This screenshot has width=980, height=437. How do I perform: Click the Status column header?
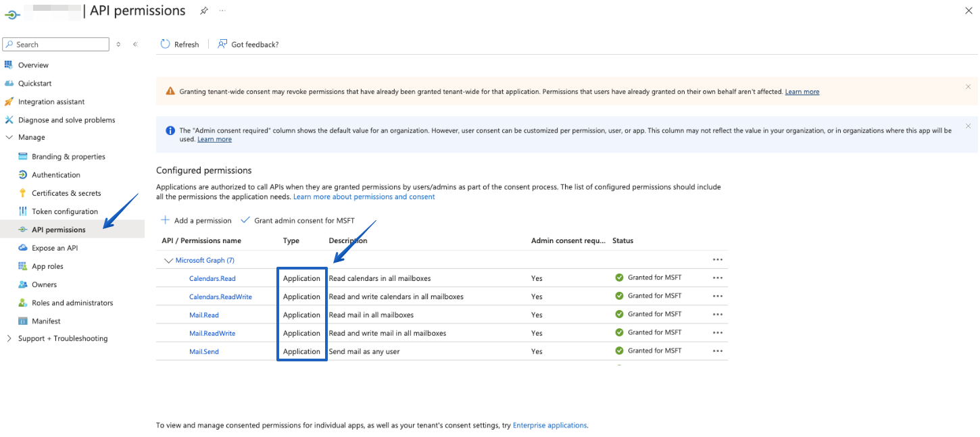click(x=622, y=240)
